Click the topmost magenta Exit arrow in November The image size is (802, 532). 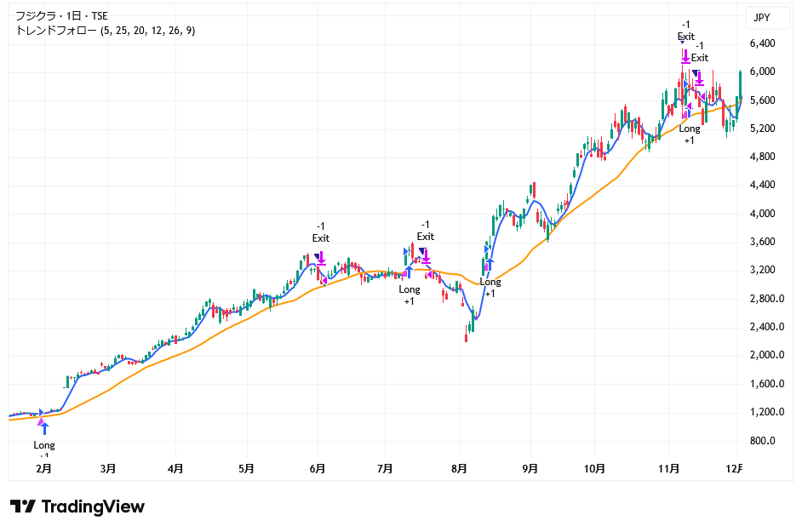point(685,56)
